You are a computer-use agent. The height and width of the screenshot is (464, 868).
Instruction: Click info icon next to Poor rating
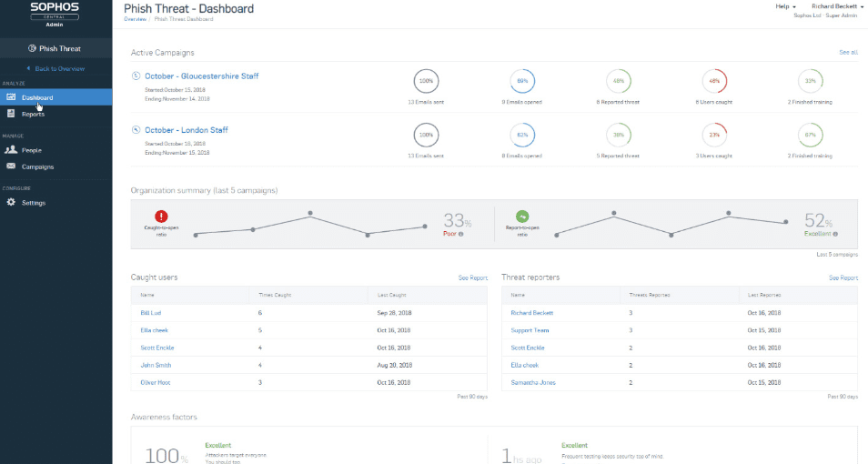[x=461, y=234]
